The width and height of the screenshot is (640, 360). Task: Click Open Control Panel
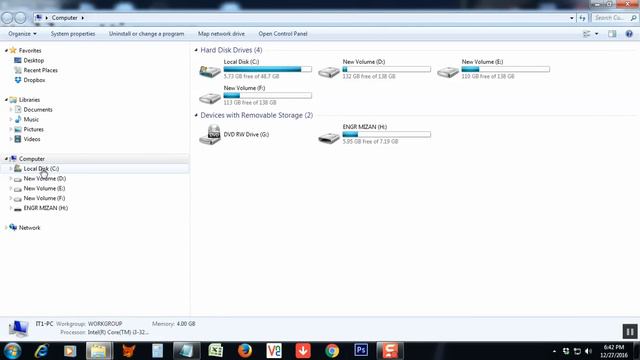coord(283,34)
